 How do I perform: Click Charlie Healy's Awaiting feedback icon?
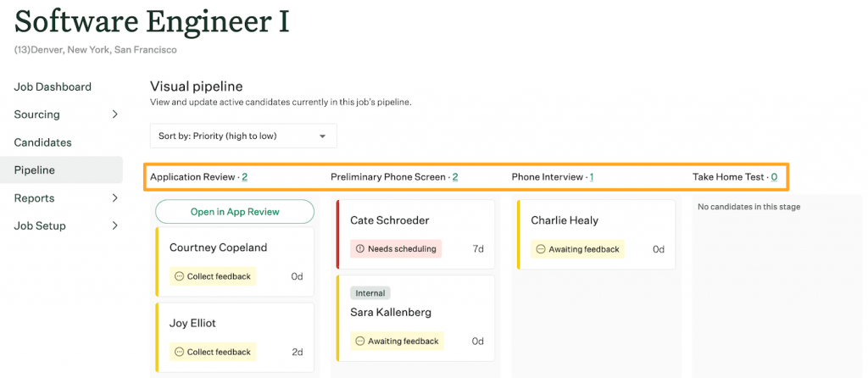click(541, 250)
